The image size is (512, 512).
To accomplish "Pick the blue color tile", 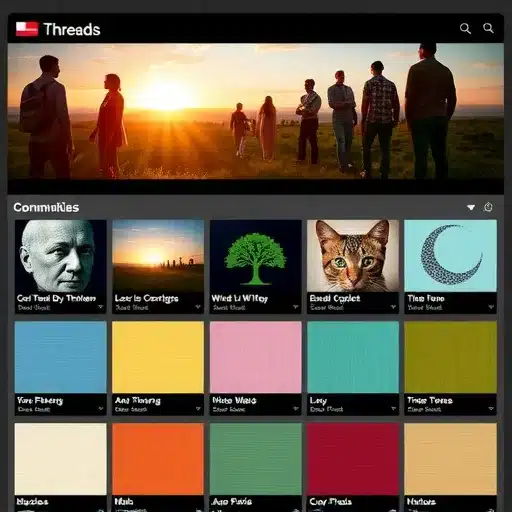I will pyautogui.click(x=61, y=357).
